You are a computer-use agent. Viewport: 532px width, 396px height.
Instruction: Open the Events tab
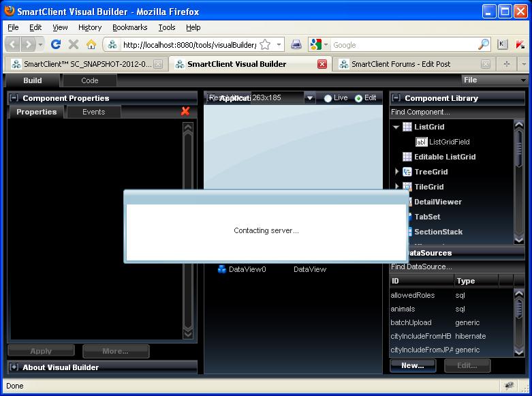pyautogui.click(x=93, y=112)
